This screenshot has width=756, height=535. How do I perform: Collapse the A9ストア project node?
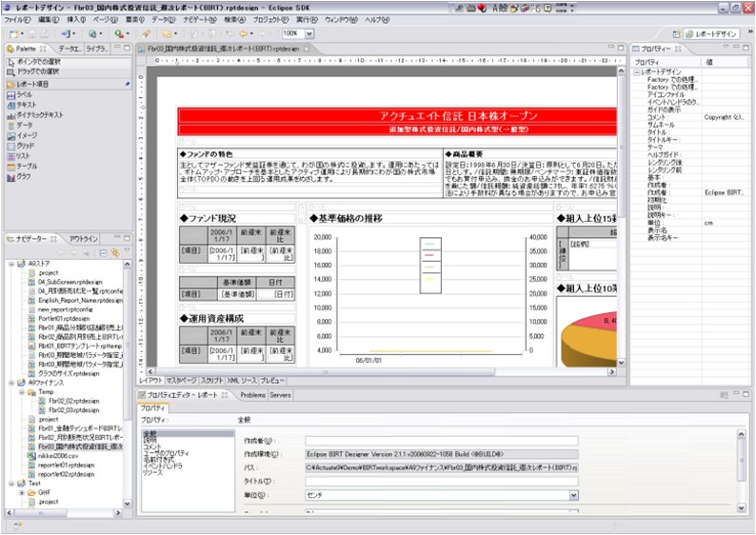pyautogui.click(x=11, y=264)
